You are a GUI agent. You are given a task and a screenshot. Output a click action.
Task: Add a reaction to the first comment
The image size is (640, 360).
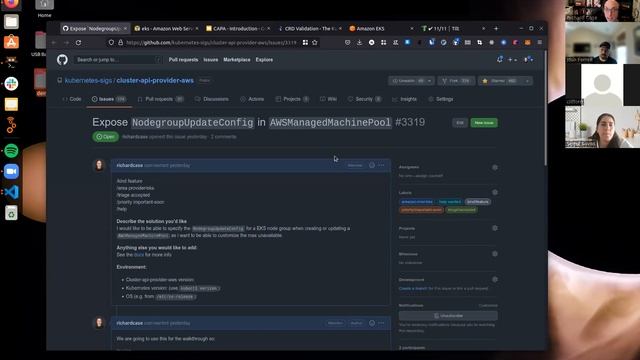372,165
